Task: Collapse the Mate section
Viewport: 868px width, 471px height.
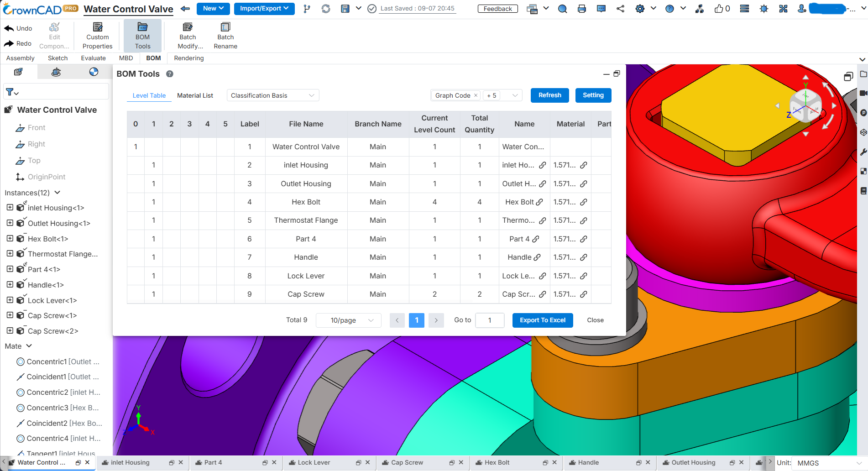Action: (x=29, y=346)
